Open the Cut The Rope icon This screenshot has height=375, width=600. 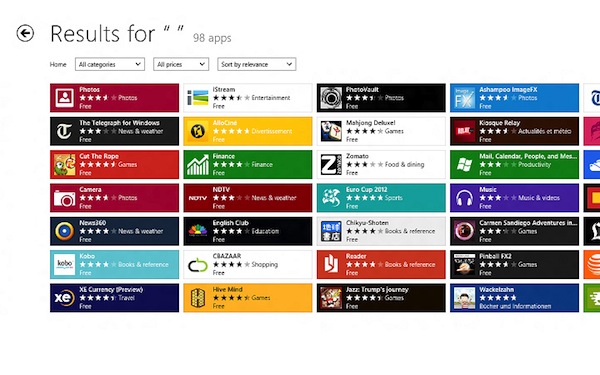[65, 165]
